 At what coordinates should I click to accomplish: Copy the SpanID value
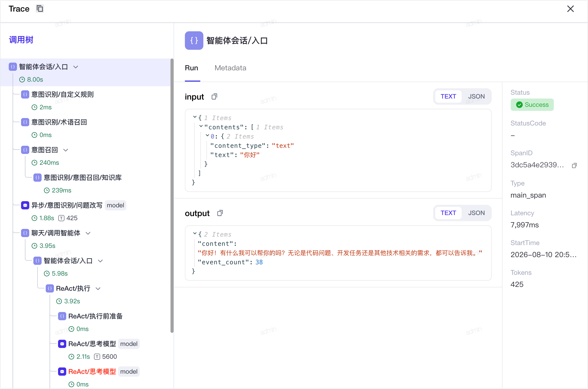click(574, 166)
